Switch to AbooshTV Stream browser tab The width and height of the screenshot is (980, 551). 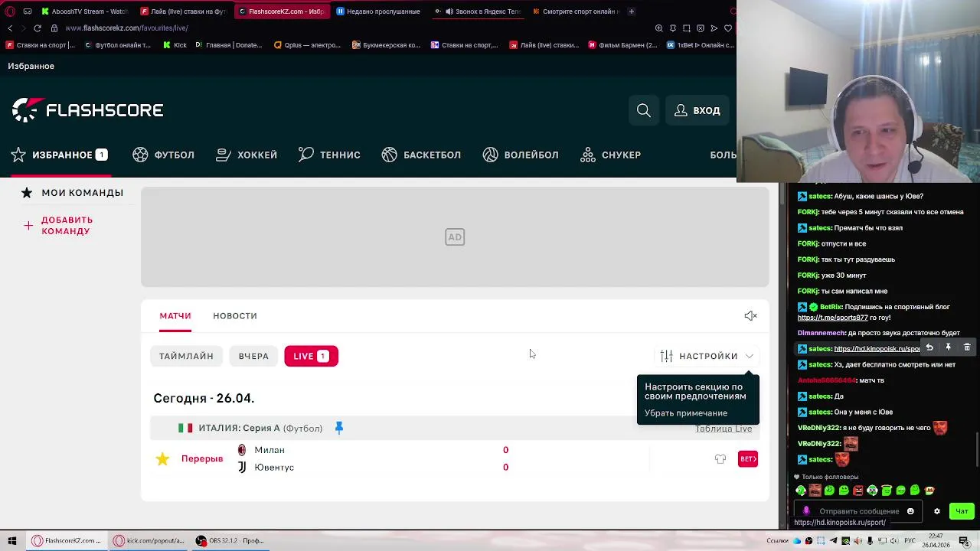(x=85, y=11)
